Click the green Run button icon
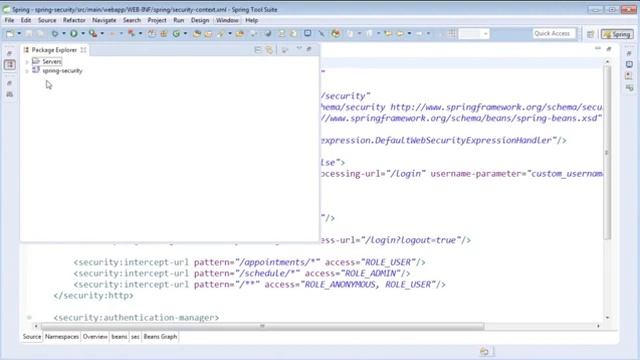 (73, 34)
